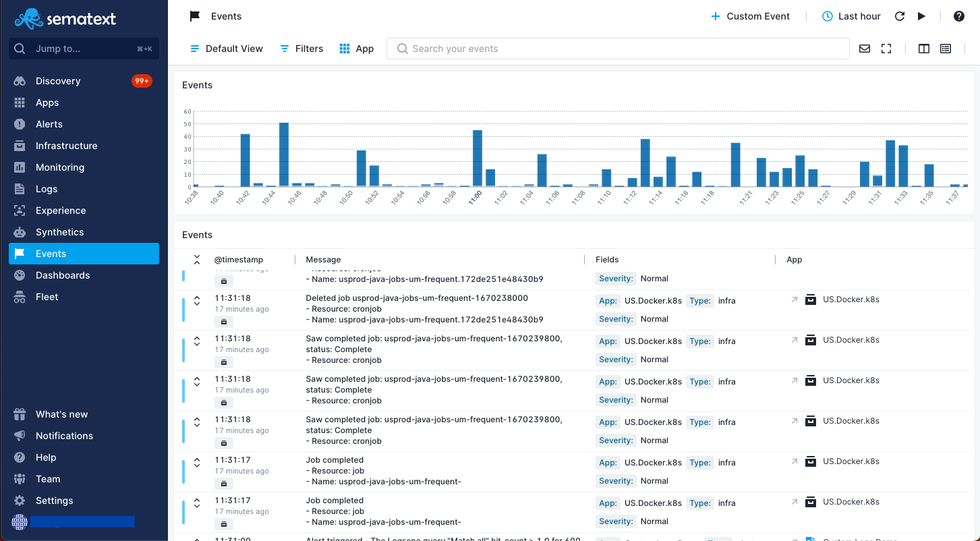Expand the last Job completed row
The width and height of the screenshot is (980, 541).
[197, 503]
